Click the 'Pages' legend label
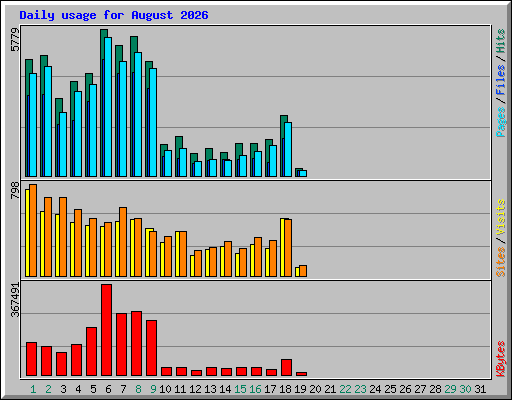Image resolution: width=512 pixels, height=400 pixels. point(501,122)
